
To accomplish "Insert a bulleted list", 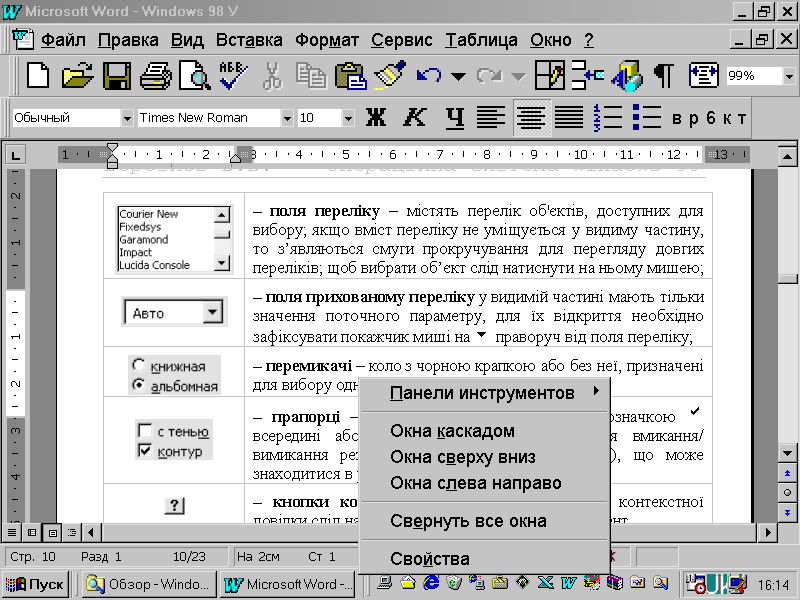I will [x=646, y=118].
